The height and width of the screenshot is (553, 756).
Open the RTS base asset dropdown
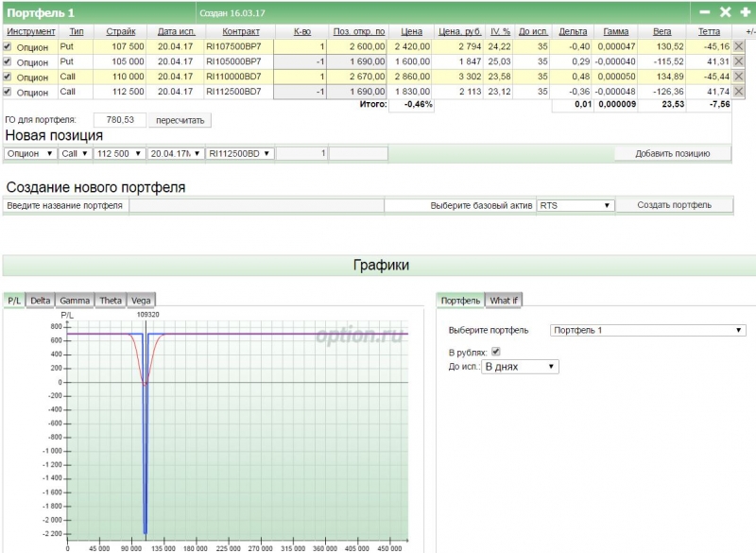[x=576, y=205]
